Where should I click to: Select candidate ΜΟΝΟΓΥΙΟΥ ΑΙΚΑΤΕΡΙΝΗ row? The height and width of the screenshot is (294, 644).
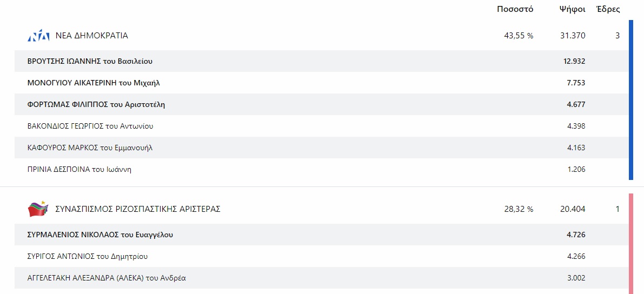click(94, 83)
